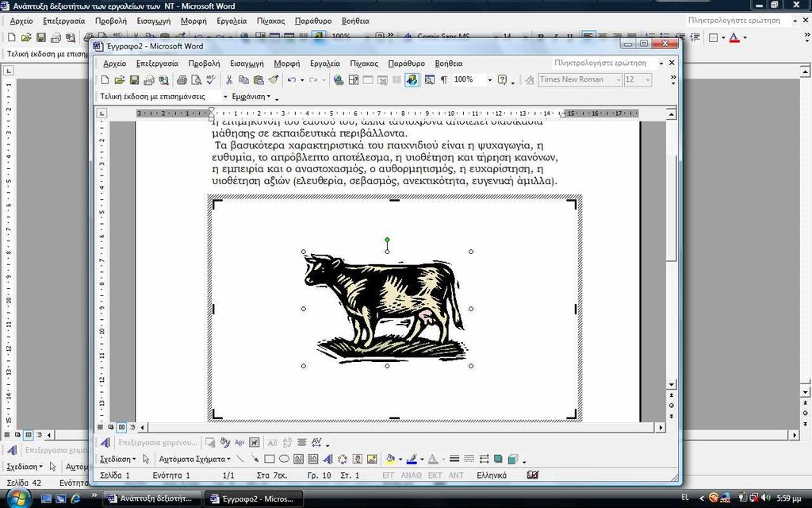Open the Εργαλεία menu in Έγγραφο2 window
This screenshot has height=508, width=812.
point(324,63)
